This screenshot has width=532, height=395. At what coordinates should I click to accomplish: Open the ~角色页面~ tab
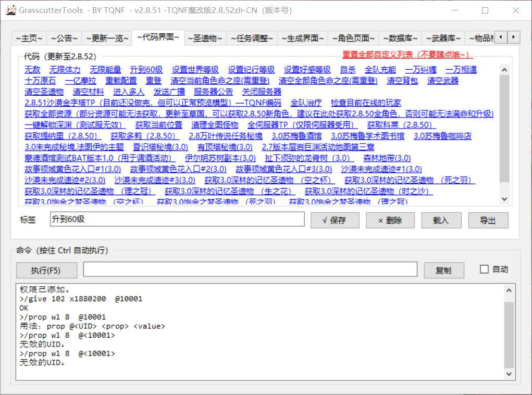[x=353, y=39]
